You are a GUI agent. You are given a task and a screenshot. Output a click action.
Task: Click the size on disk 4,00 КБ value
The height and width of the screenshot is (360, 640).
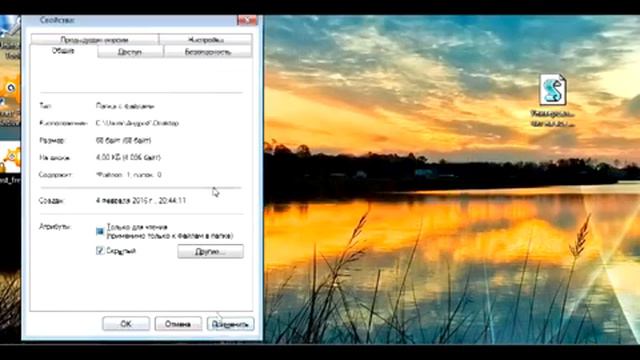tap(128, 158)
